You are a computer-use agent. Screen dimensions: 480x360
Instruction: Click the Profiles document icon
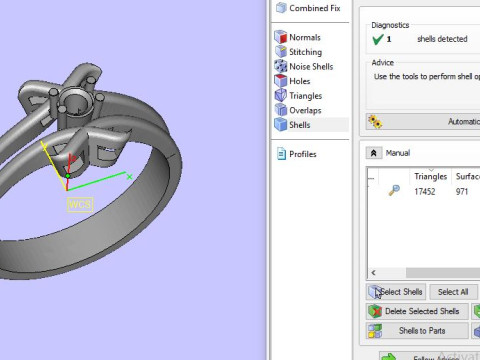pos(281,154)
